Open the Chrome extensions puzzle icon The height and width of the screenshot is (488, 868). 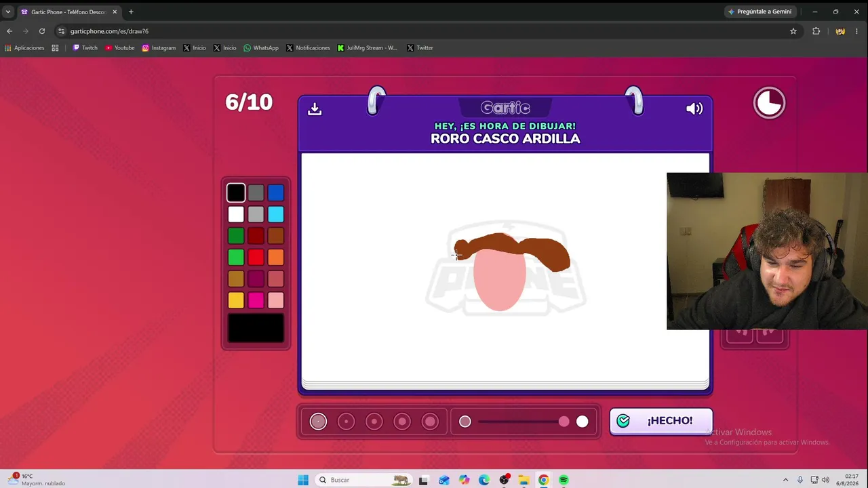816,31
